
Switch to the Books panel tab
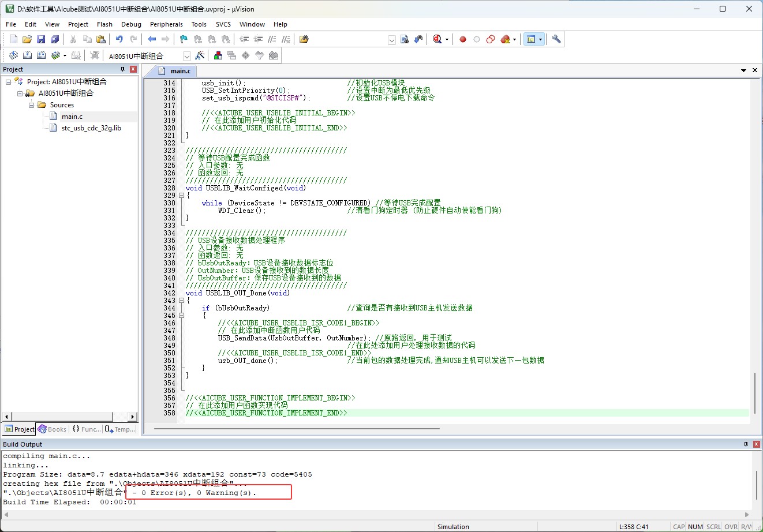(x=53, y=429)
